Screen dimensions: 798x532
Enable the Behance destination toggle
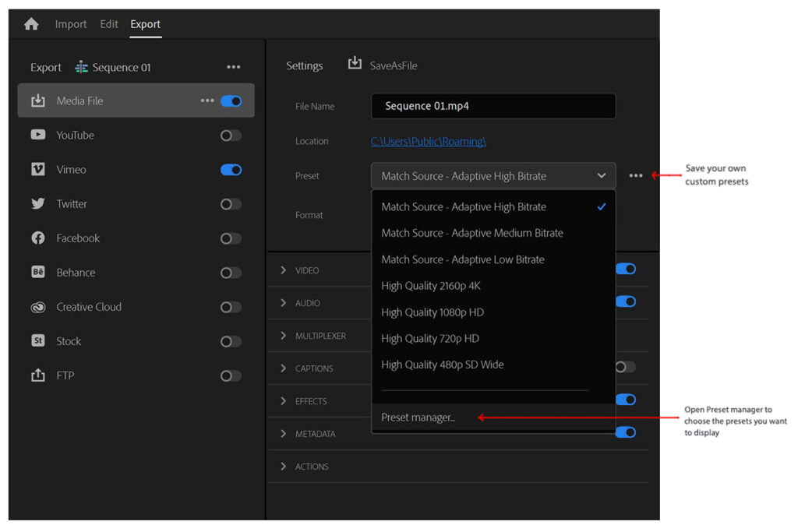(x=231, y=273)
